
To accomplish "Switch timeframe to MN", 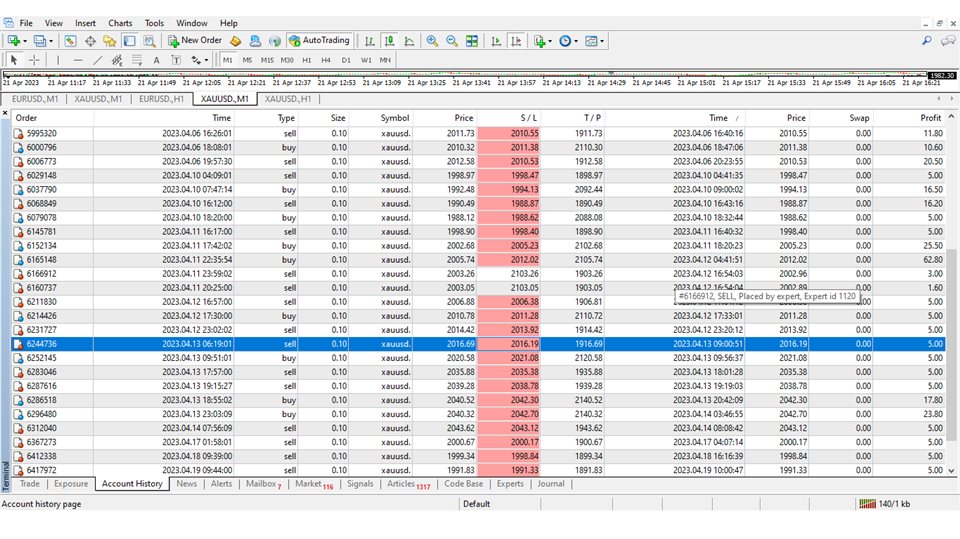I will click(x=385, y=60).
